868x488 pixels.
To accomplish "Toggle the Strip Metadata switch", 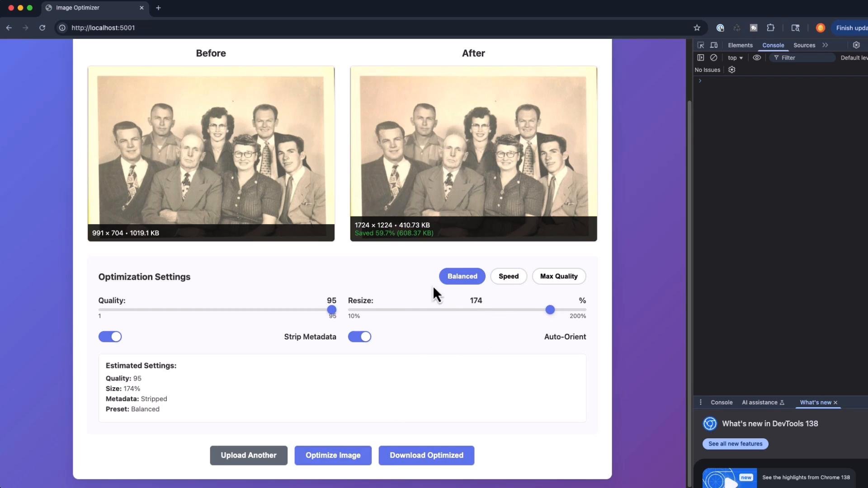I will coord(110,337).
